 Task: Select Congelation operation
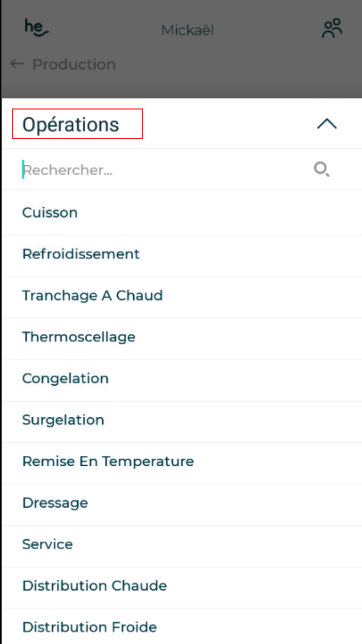[66, 379]
